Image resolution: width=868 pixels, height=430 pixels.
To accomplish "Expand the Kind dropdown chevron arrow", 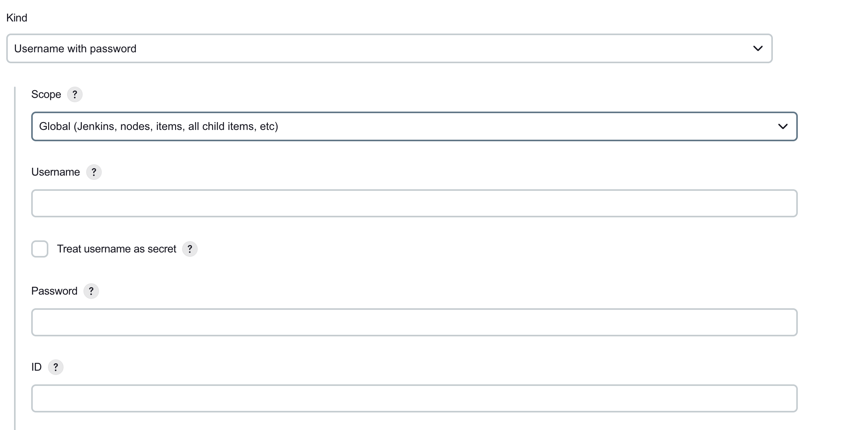I will tap(758, 48).
